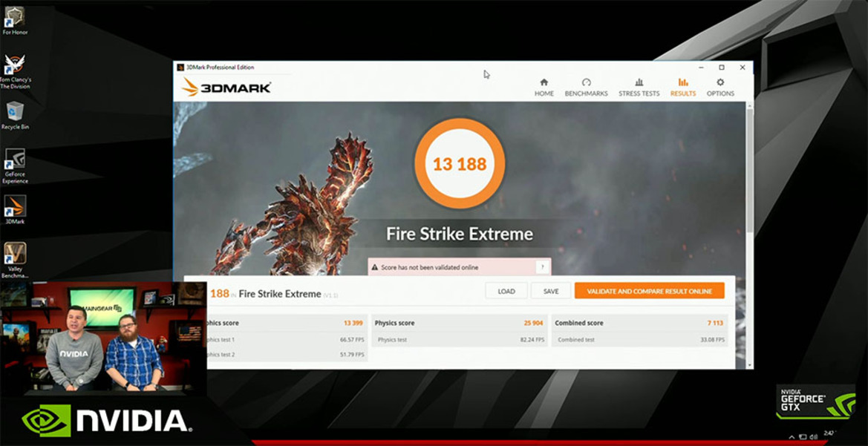Go to the 3DMark HOME tab
This screenshot has width=868, height=446.
pos(544,88)
